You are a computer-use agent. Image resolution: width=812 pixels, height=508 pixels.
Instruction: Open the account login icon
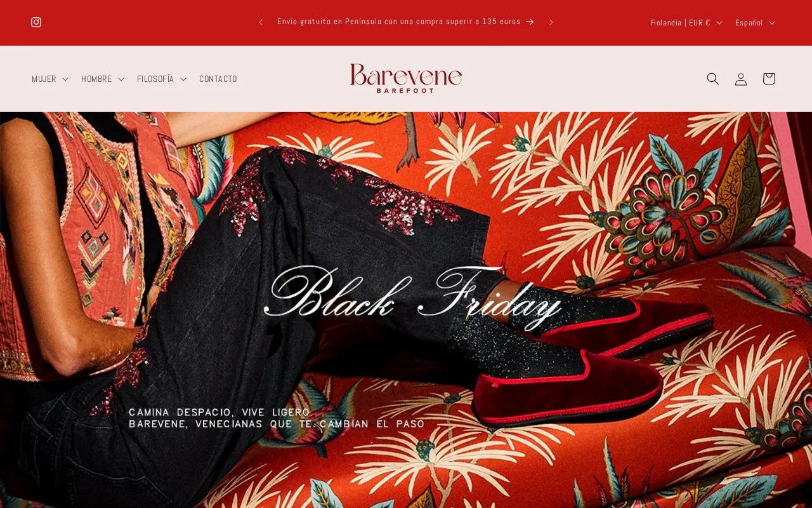click(x=741, y=79)
